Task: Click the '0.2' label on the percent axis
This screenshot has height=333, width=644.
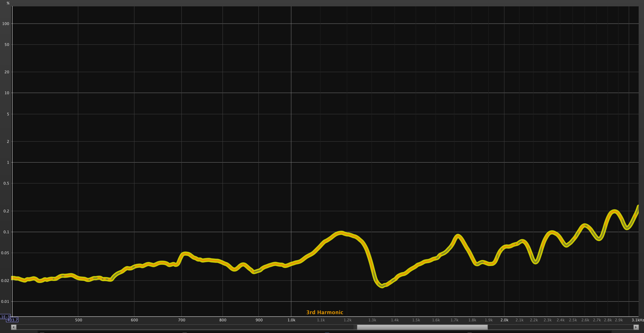Action: pyautogui.click(x=6, y=211)
